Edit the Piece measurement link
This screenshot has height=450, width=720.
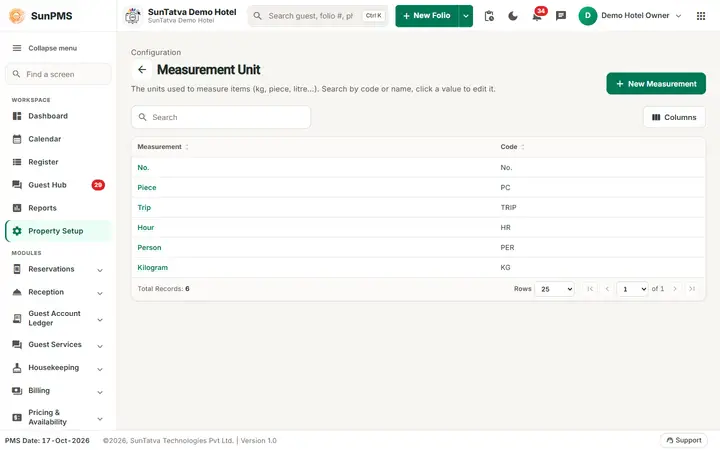(147, 187)
